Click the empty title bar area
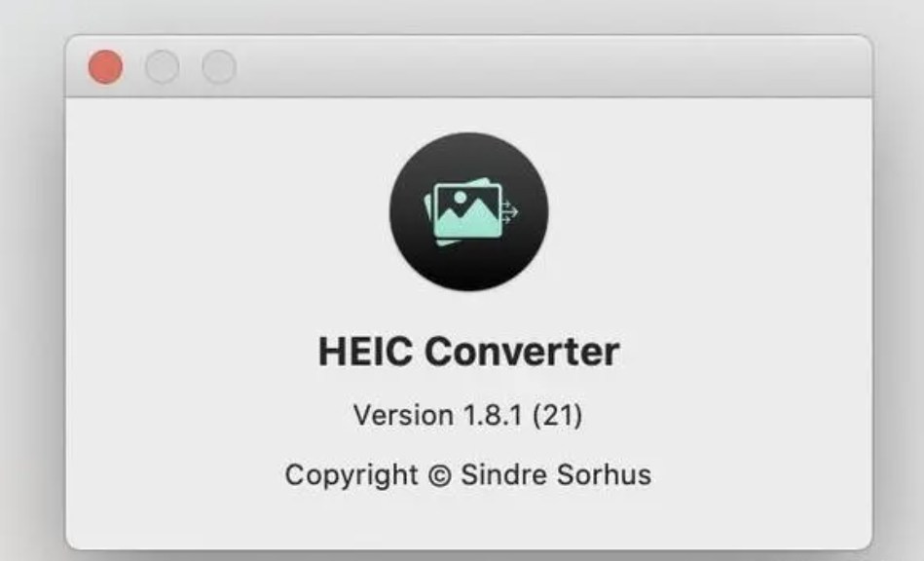 pos(554,66)
